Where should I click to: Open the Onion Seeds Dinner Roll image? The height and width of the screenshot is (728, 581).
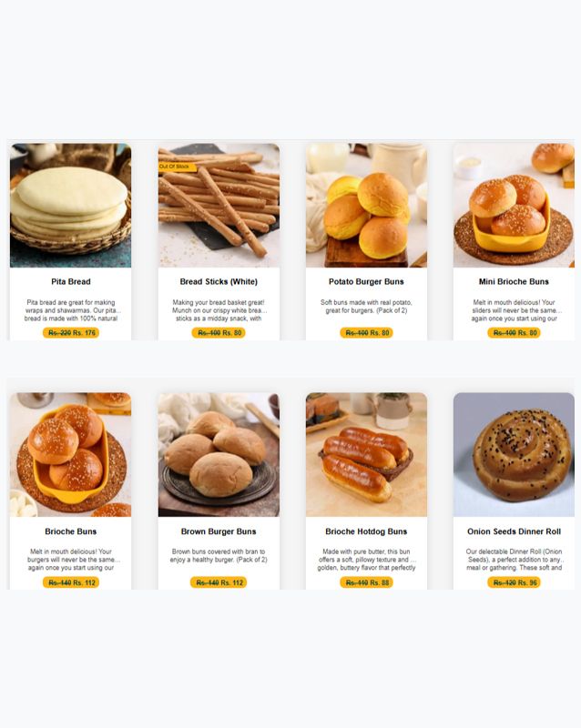[x=514, y=454]
